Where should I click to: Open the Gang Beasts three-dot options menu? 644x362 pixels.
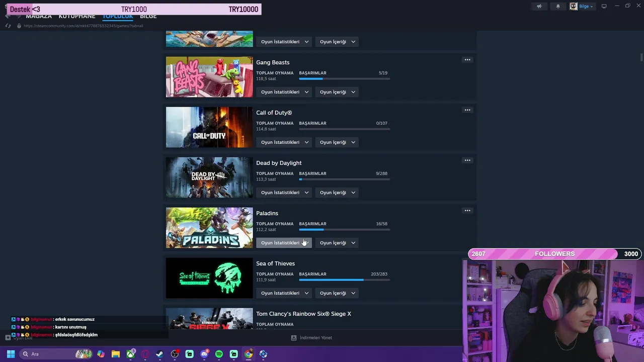coord(467,60)
